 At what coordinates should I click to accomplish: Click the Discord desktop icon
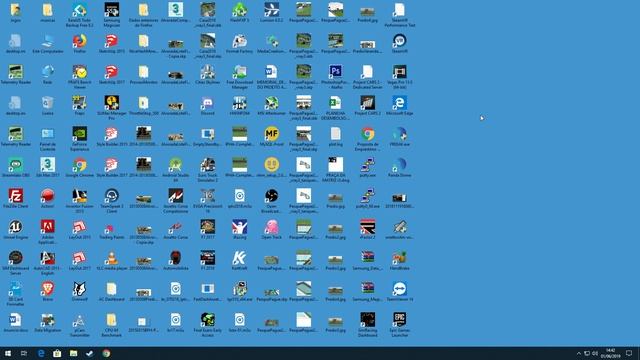(x=207, y=103)
